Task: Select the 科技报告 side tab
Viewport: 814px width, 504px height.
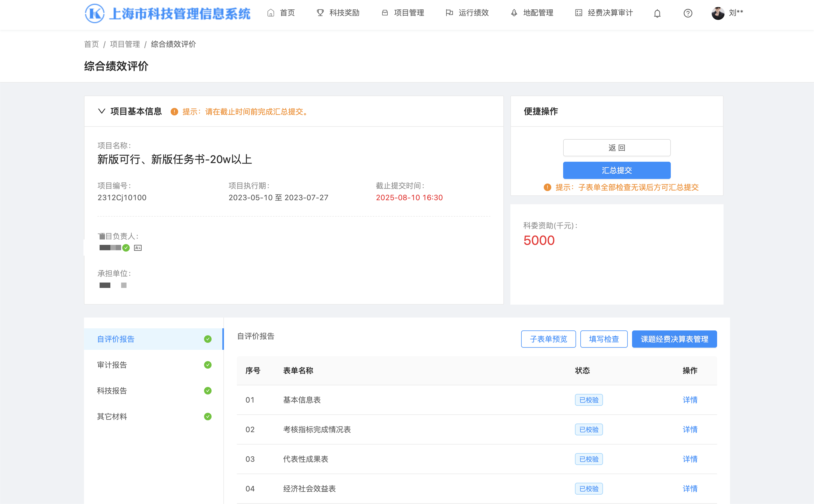Action: click(x=153, y=391)
